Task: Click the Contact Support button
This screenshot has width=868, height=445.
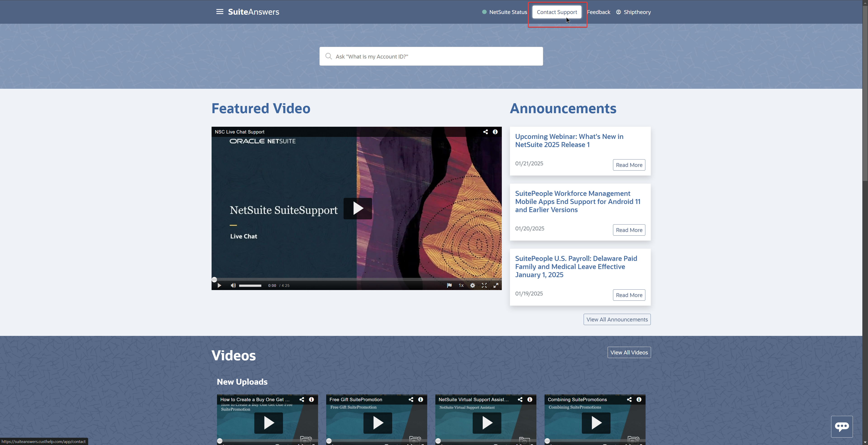Action: [x=557, y=12]
